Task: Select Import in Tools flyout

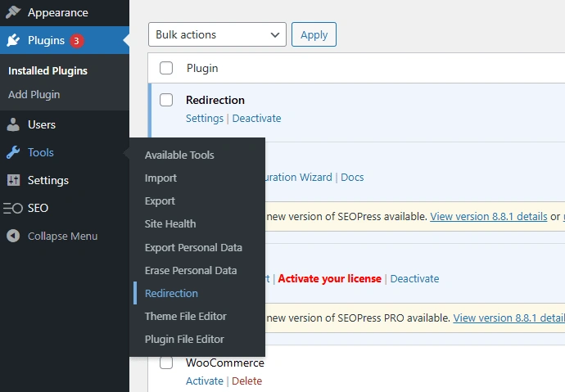Action: coord(160,178)
